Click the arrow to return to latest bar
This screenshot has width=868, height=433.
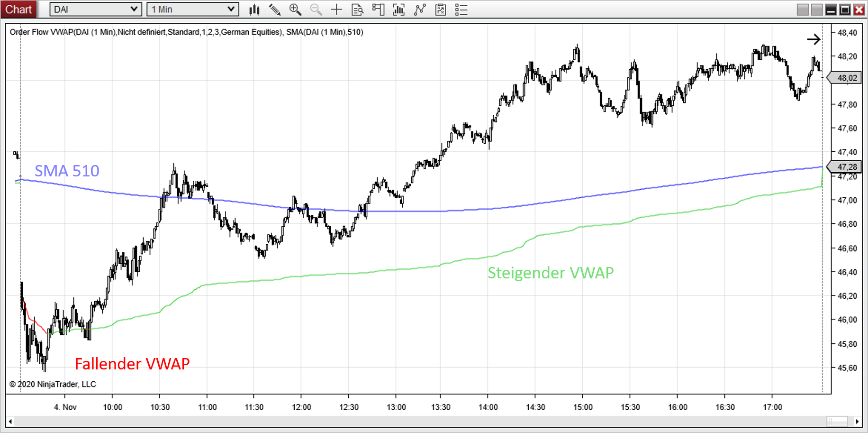tap(814, 39)
